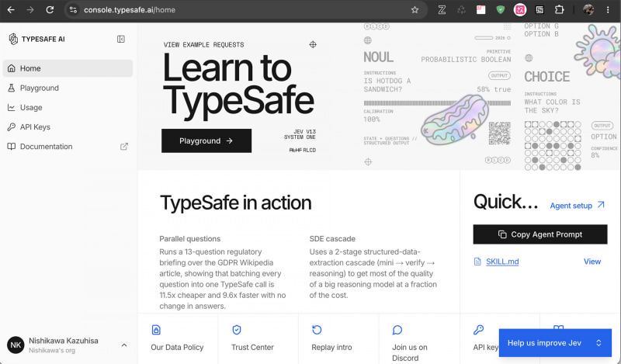Click the holographic hotdog illustration
Image resolution: width=621 pixels, height=364 pixels.
(454, 120)
